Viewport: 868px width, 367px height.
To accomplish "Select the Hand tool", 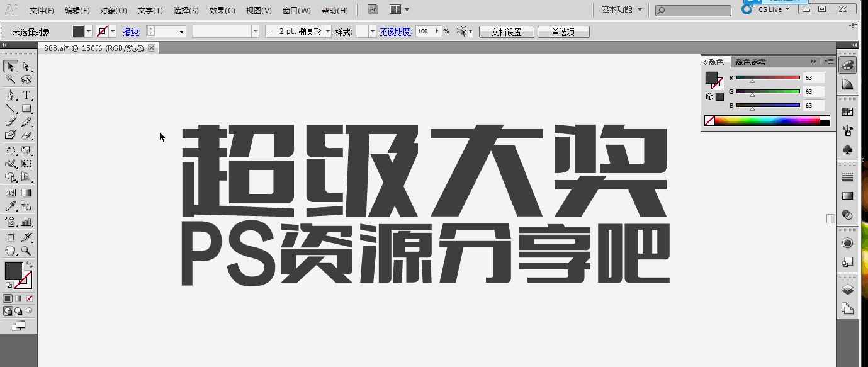I will [10, 250].
